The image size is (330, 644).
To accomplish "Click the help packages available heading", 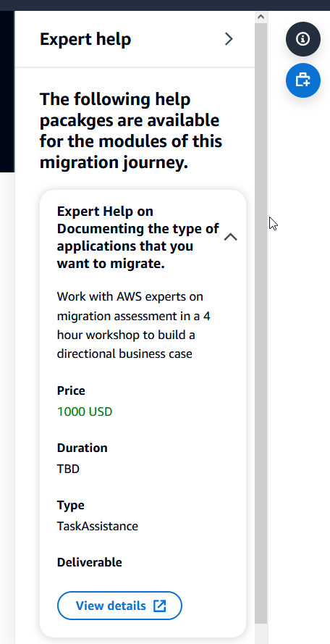I will pos(131,131).
